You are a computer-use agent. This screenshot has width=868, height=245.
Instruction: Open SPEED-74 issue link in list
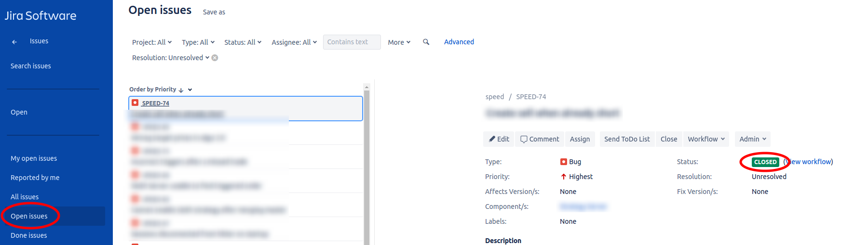pyautogui.click(x=155, y=103)
